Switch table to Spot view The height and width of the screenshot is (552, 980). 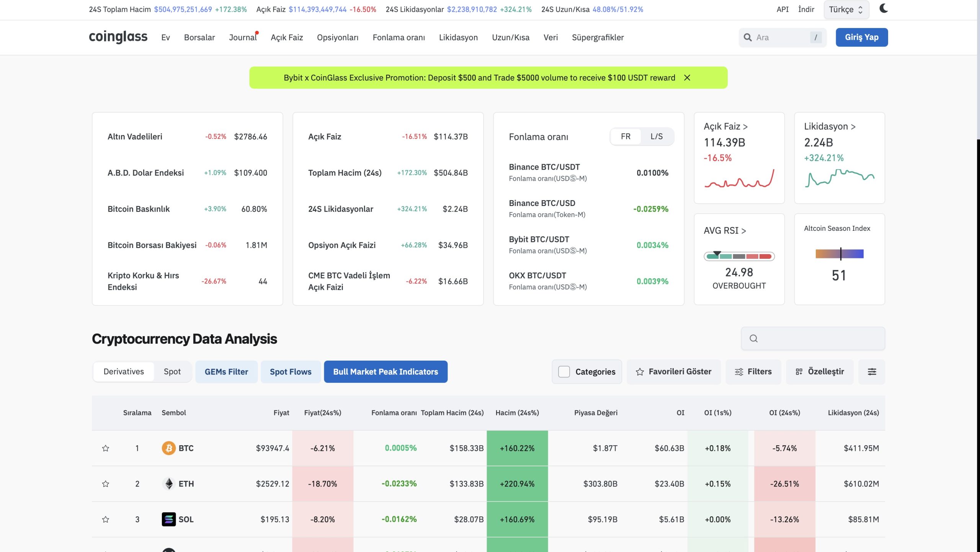coord(172,372)
